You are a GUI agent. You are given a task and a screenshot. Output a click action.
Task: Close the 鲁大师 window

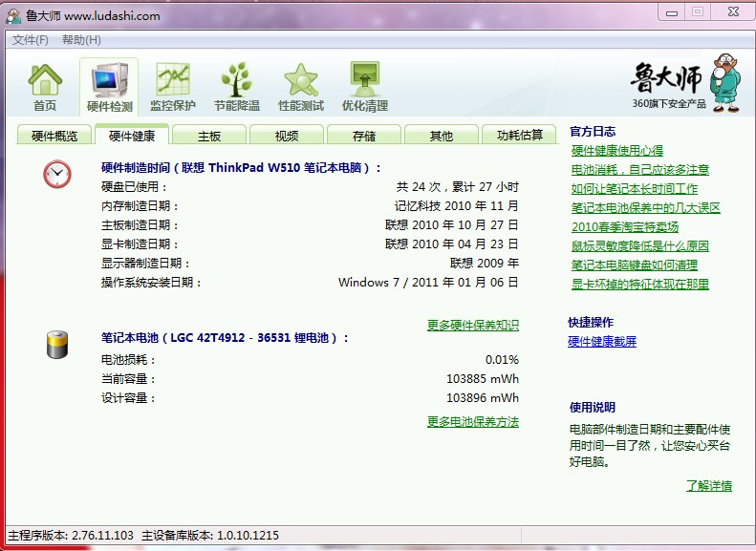coord(733,12)
